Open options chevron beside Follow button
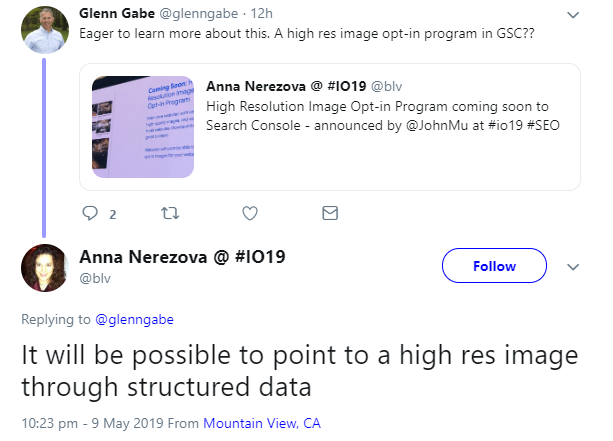The image size is (613, 441). (573, 267)
